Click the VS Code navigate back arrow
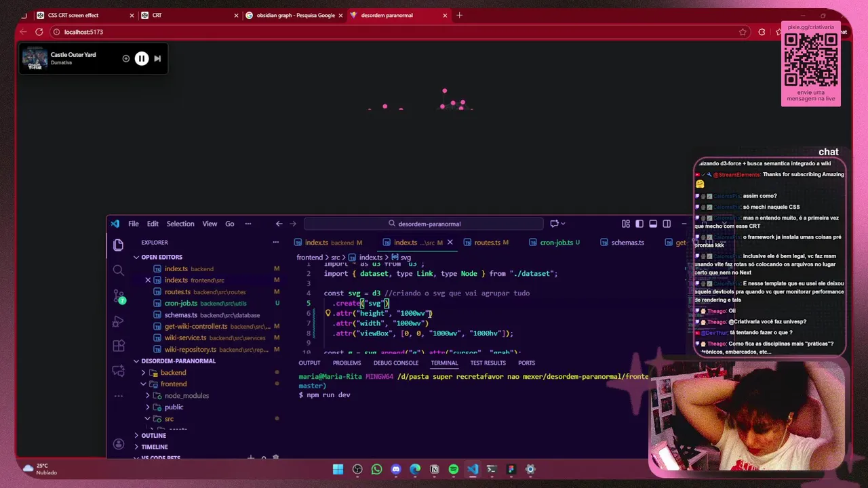Screen dimensions: 868x488 tap(279, 224)
